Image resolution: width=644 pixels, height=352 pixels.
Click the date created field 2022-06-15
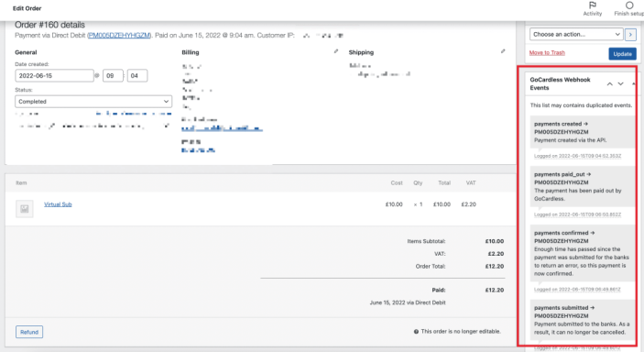54,76
